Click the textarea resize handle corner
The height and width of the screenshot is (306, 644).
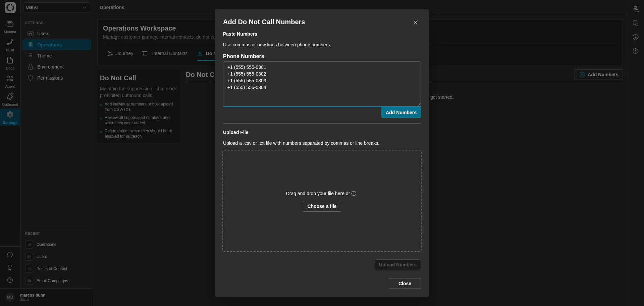coord(419,104)
